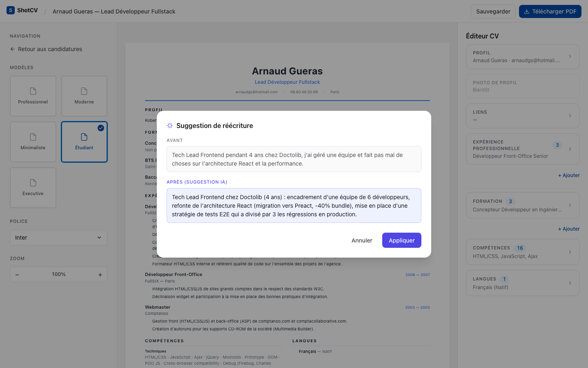Click the Compétences heading on the CV preview
The width and height of the screenshot is (588, 368).
[165, 341]
